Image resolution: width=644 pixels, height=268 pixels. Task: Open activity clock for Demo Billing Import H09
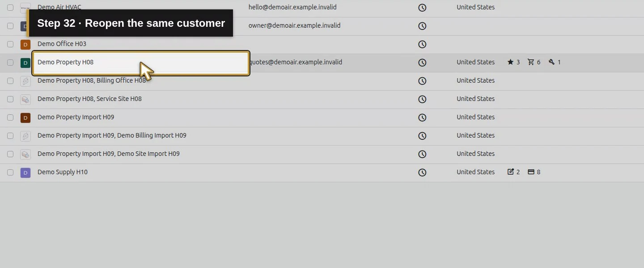(x=422, y=136)
